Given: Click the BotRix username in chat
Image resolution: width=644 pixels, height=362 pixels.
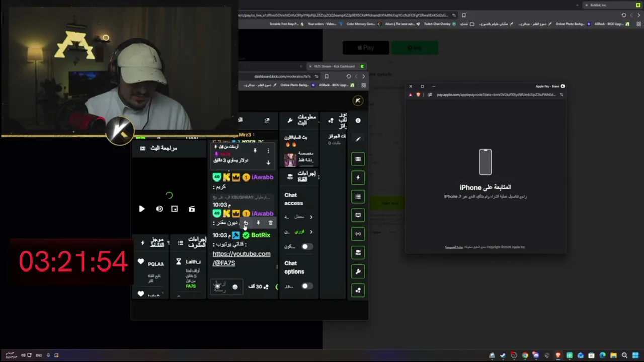Looking at the screenshot, I should [x=261, y=235].
